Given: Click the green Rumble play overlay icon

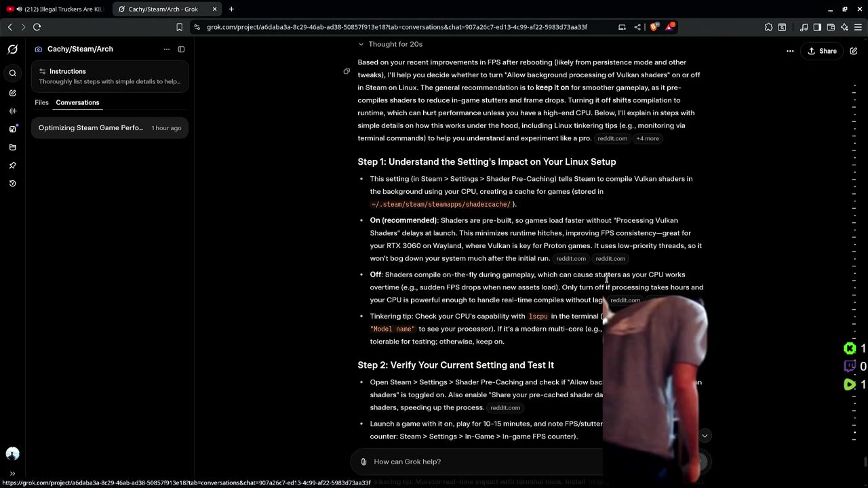Looking at the screenshot, I should click(x=850, y=384).
